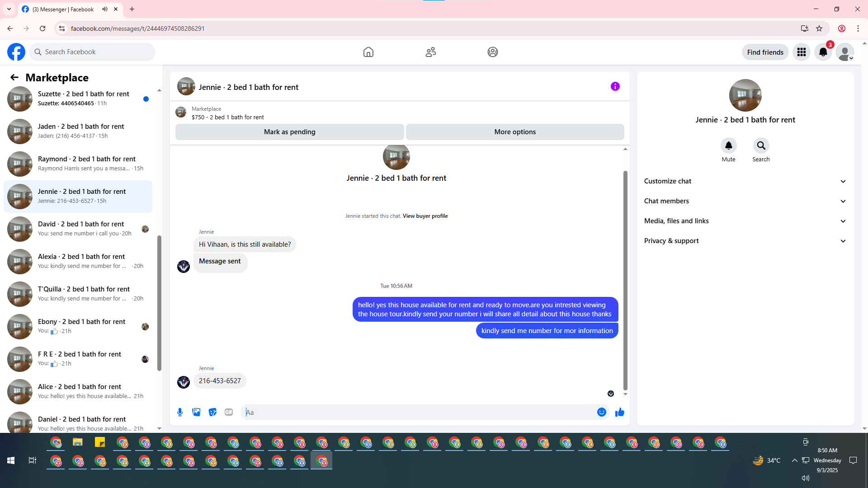The width and height of the screenshot is (868, 488).
Task: Open T'Quilla's conversation
Action: click(x=78, y=294)
